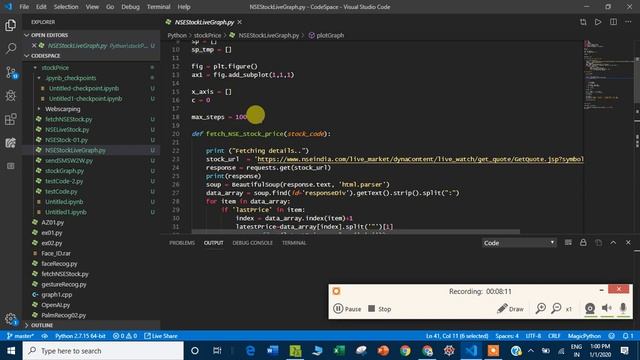Change indentation via Spaces: 4
640x360 pixels.
click(507, 336)
